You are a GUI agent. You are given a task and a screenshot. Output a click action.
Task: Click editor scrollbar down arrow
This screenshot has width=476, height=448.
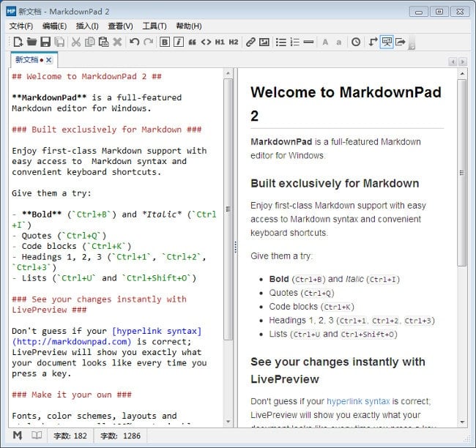click(x=228, y=422)
